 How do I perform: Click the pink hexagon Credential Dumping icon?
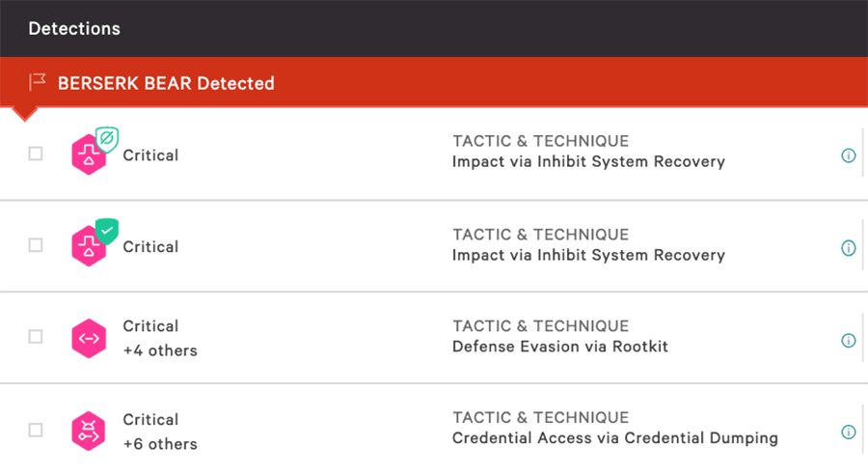tap(88, 432)
